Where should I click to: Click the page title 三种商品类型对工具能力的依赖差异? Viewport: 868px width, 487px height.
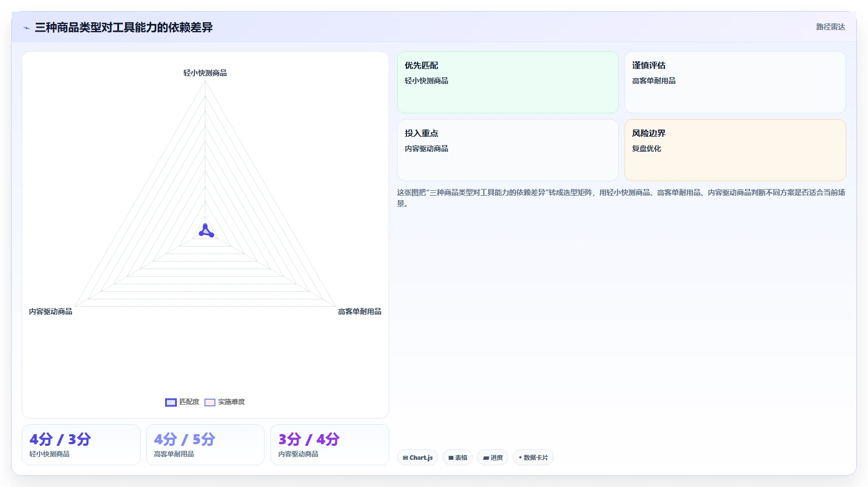[x=124, y=28]
